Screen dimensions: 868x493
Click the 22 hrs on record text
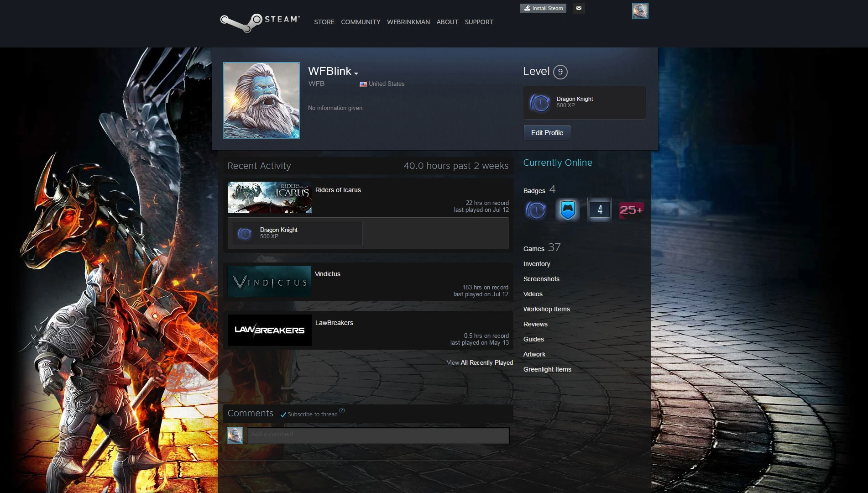[x=487, y=203]
